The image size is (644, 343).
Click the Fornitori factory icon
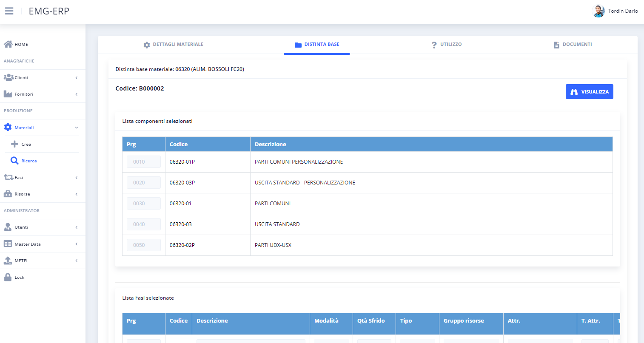[x=8, y=94]
